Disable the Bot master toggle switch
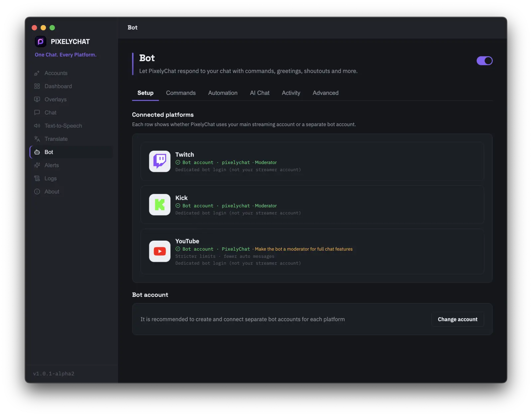The height and width of the screenshot is (416, 532). (484, 61)
